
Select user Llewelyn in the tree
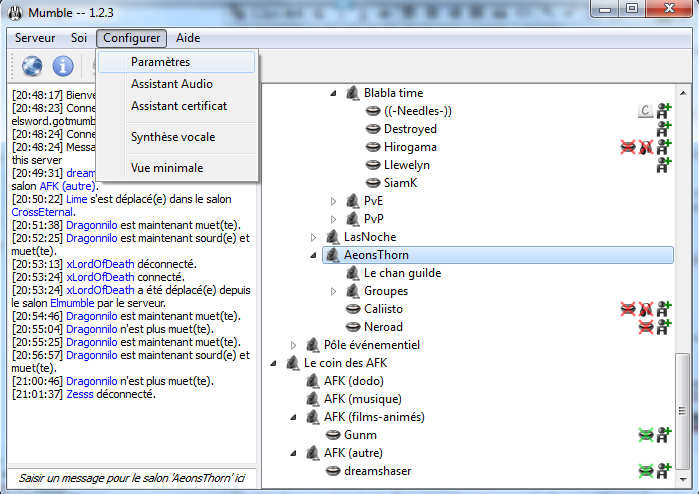tap(407, 165)
